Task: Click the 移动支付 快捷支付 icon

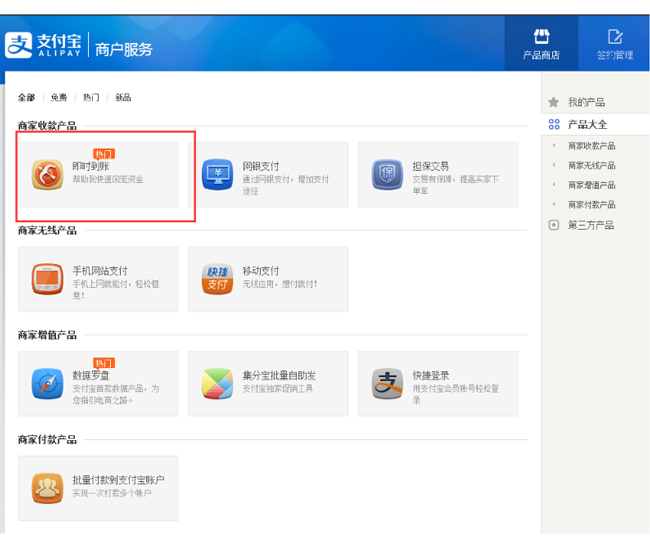Action: click(217, 278)
